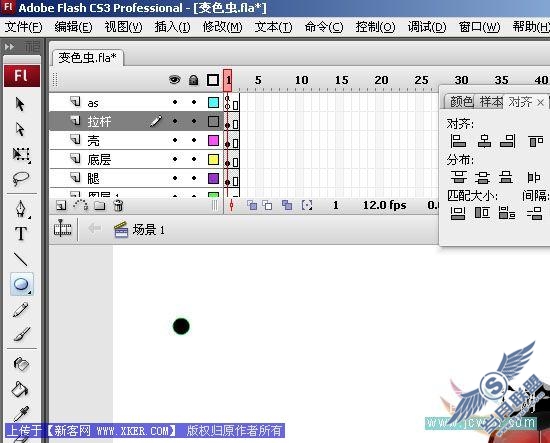Click frame 1 in the timeline ruler
Viewport: 550px width, 443px height.
pos(228,80)
